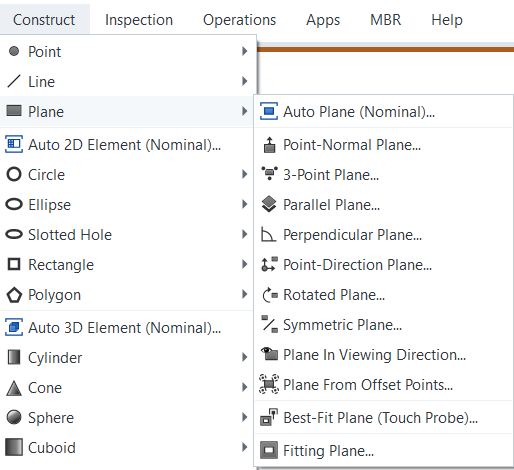Expand the Slotted Hole submenu arrow
514x470 pixels.
245,234
